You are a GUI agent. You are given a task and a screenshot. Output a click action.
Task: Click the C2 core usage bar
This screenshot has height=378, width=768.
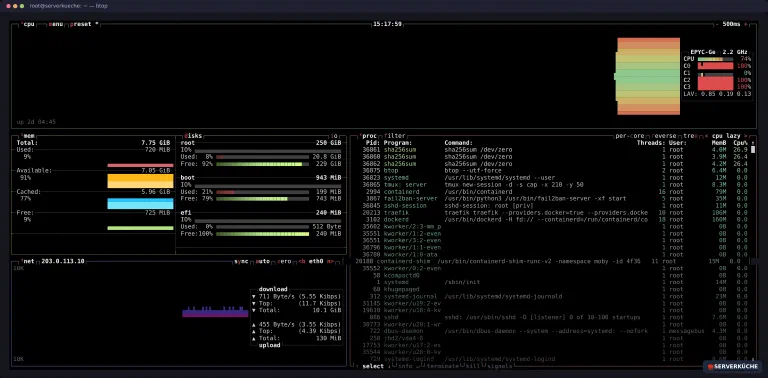[x=715, y=80]
